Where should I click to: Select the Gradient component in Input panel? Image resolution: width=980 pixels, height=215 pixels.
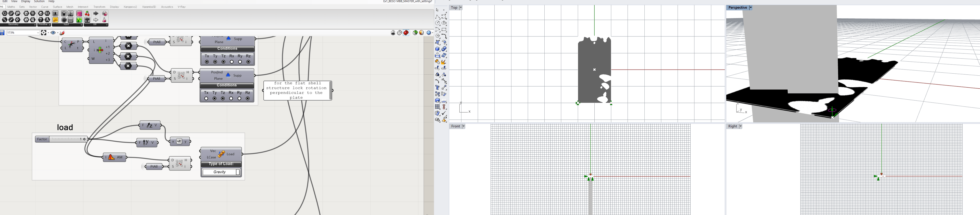point(79,14)
